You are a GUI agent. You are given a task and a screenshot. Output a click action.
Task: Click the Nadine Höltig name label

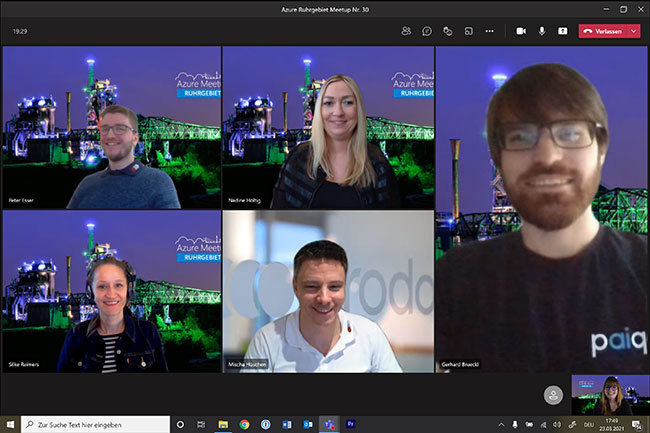(x=244, y=201)
